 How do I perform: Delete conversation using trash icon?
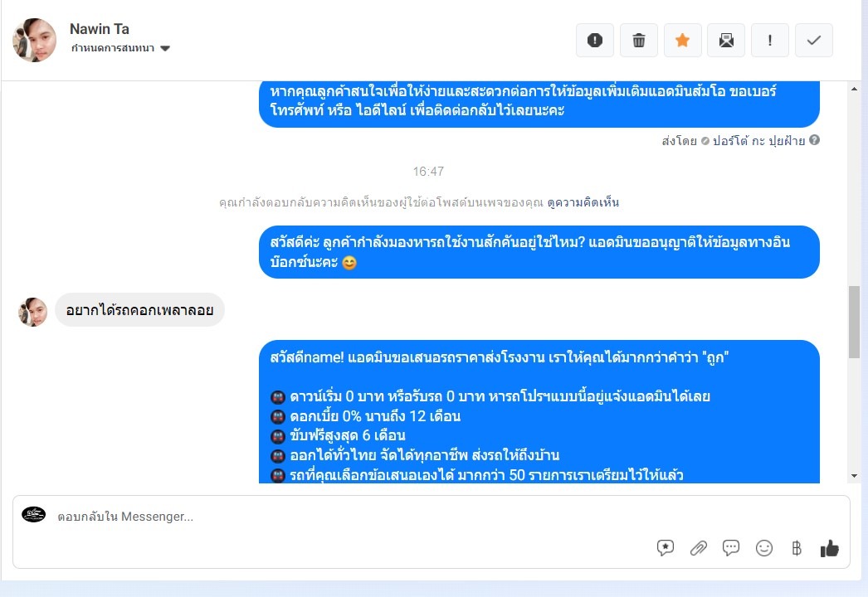639,41
